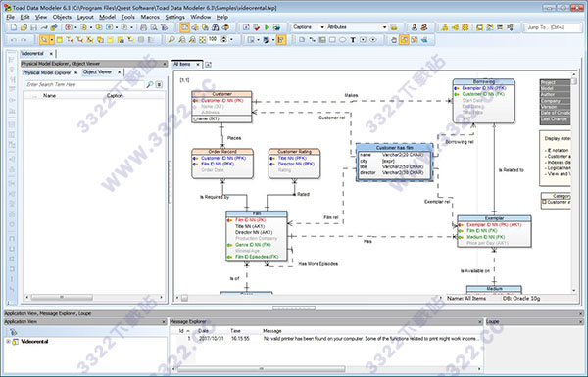Image resolution: width=588 pixels, height=377 pixels.
Task: Click the green Run play icon
Action: pyautogui.click(x=267, y=27)
